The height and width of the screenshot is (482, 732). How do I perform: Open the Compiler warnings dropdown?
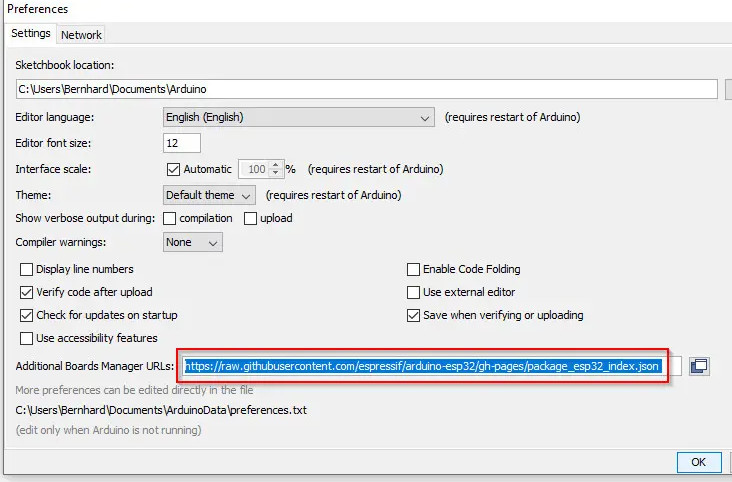[193, 242]
